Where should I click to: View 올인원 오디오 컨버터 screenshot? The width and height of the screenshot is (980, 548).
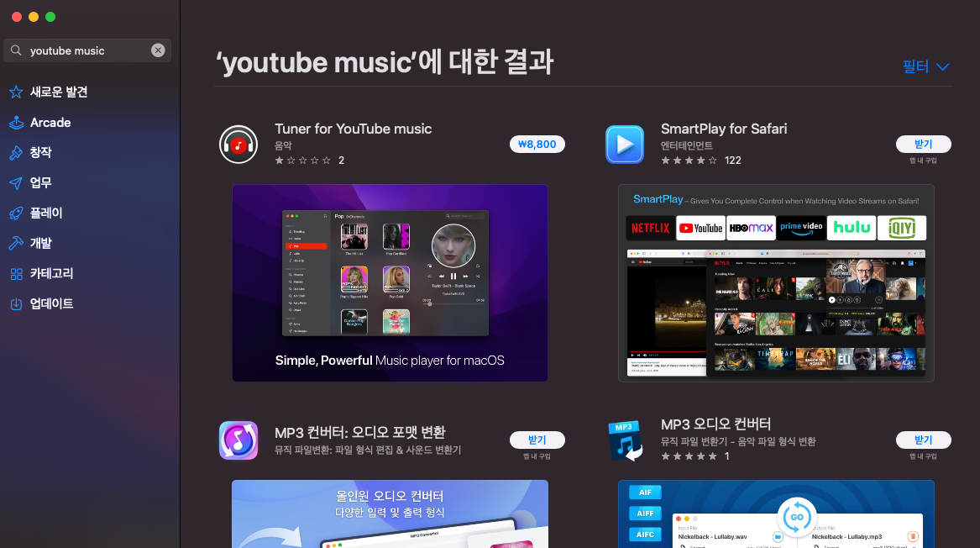[x=390, y=514]
